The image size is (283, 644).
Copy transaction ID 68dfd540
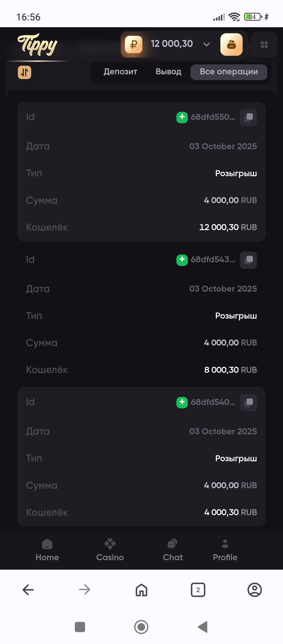248,402
